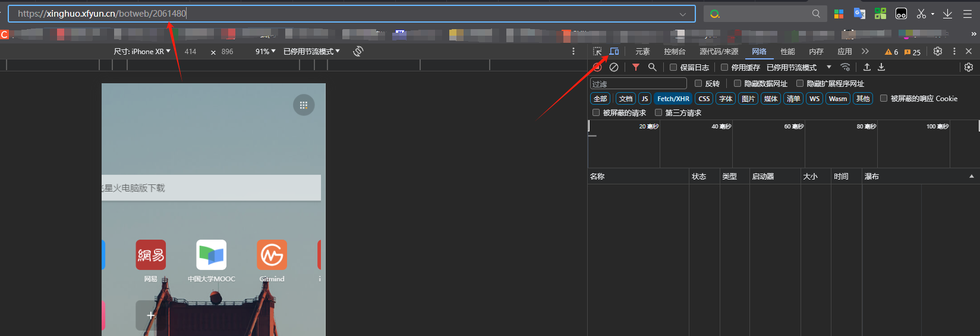Select the Fetch/XHR filter button
Screen dimensions: 980x336
click(673, 99)
